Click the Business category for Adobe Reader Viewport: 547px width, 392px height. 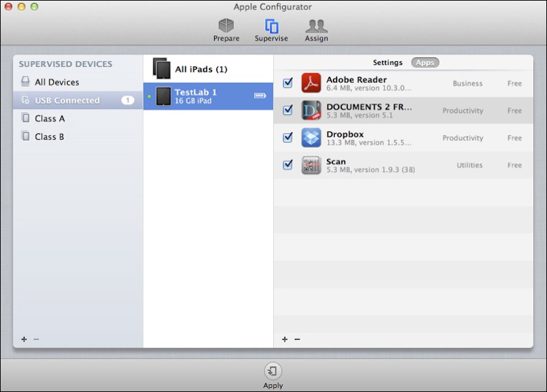[x=467, y=84]
